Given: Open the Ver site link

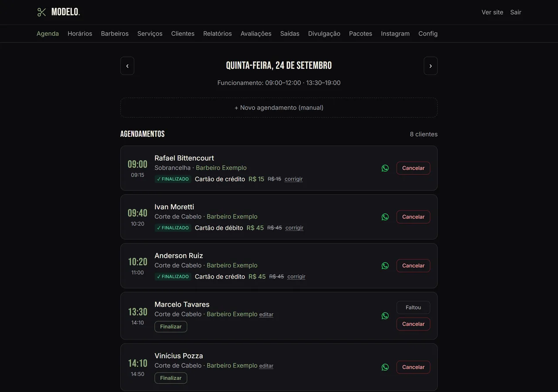Looking at the screenshot, I should [492, 12].
